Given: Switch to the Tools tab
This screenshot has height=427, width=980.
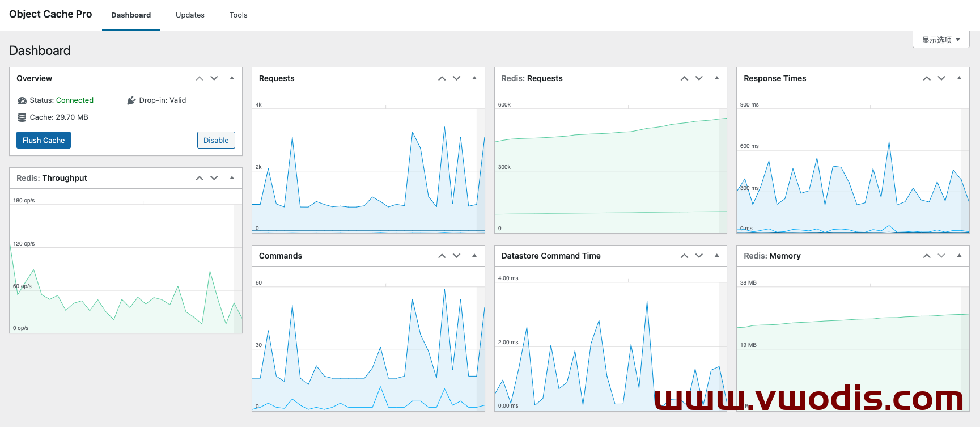Looking at the screenshot, I should pos(239,15).
